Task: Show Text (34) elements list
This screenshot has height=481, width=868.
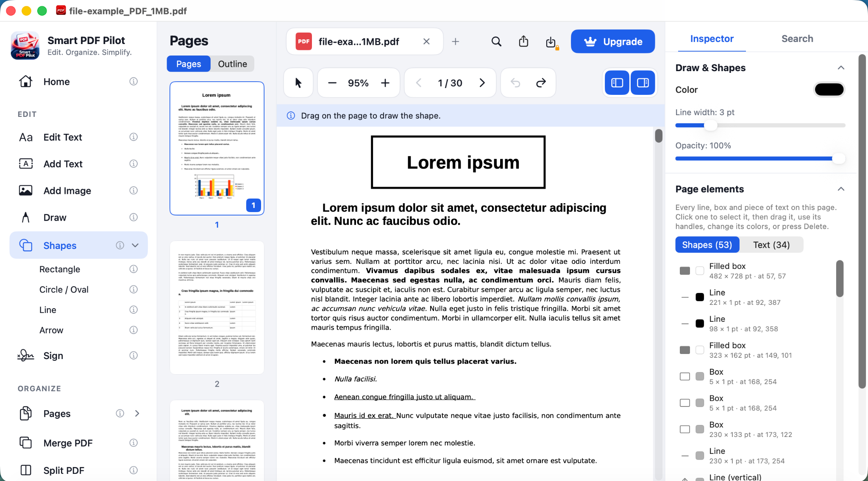Action: pos(771,245)
